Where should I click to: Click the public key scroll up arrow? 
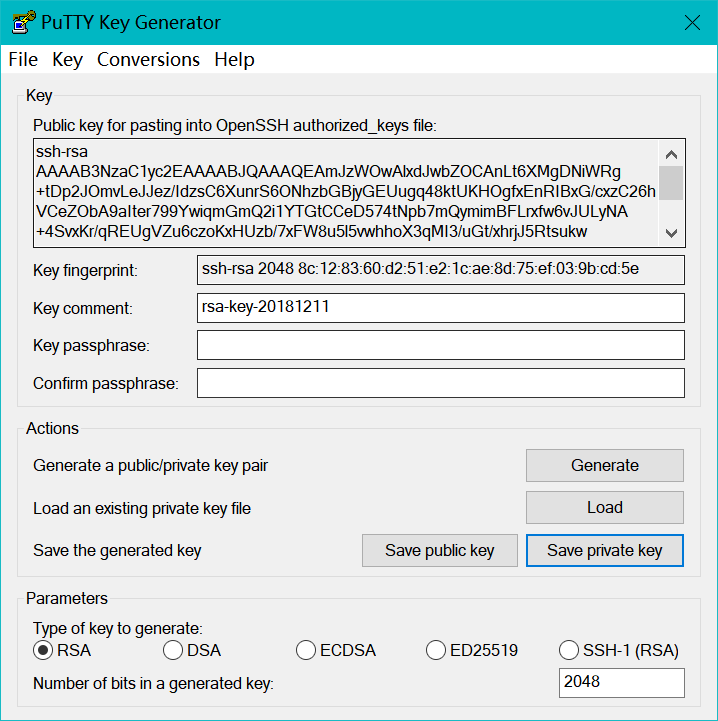[671, 154]
